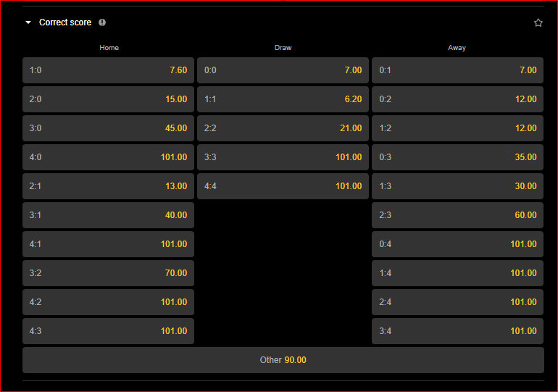Select the Other outcome at 90.00

283,360
